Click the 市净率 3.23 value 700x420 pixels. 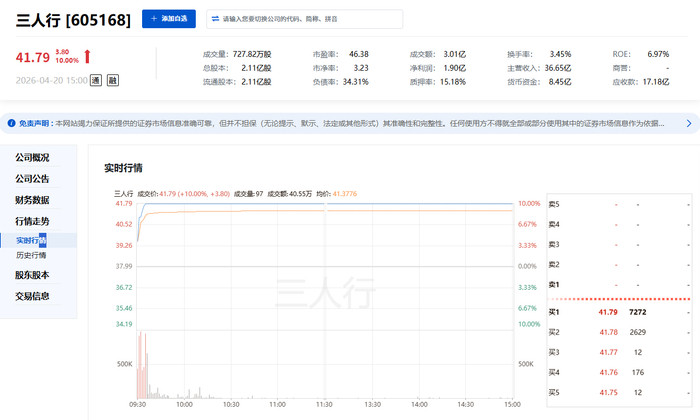[361, 68]
